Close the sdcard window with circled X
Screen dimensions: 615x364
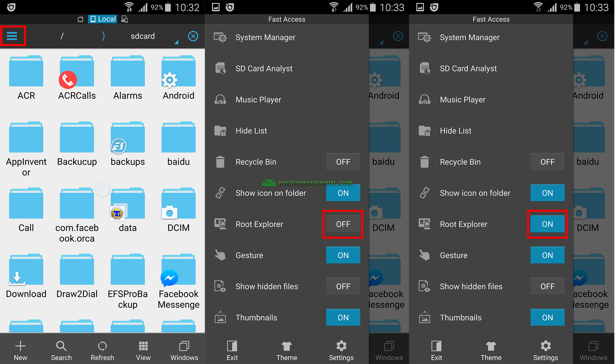click(193, 36)
